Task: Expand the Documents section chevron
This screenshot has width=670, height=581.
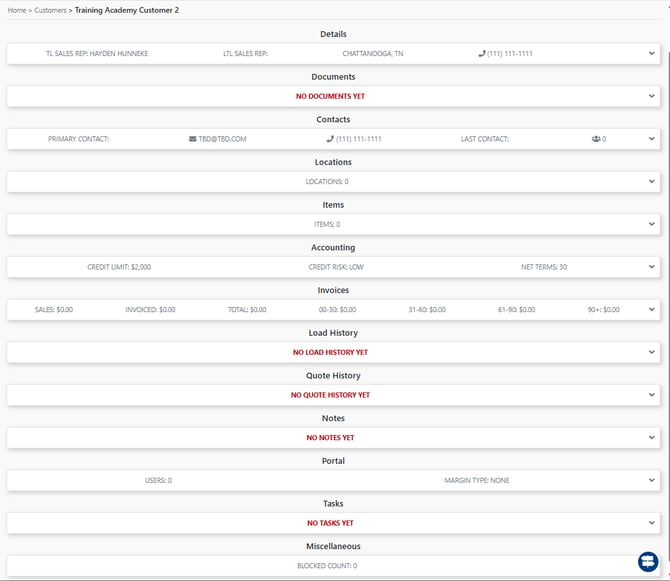Action: [x=652, y=96]
